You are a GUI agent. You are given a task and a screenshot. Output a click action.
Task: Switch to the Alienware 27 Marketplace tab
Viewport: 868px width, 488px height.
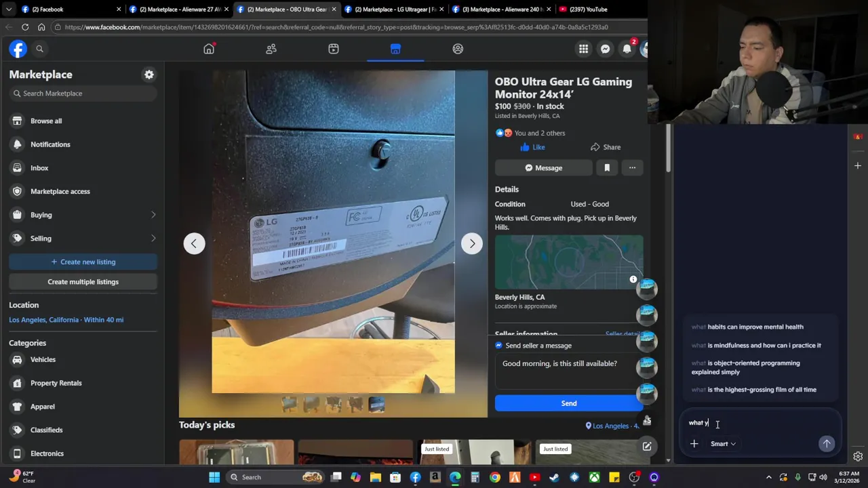click(179, 9)
